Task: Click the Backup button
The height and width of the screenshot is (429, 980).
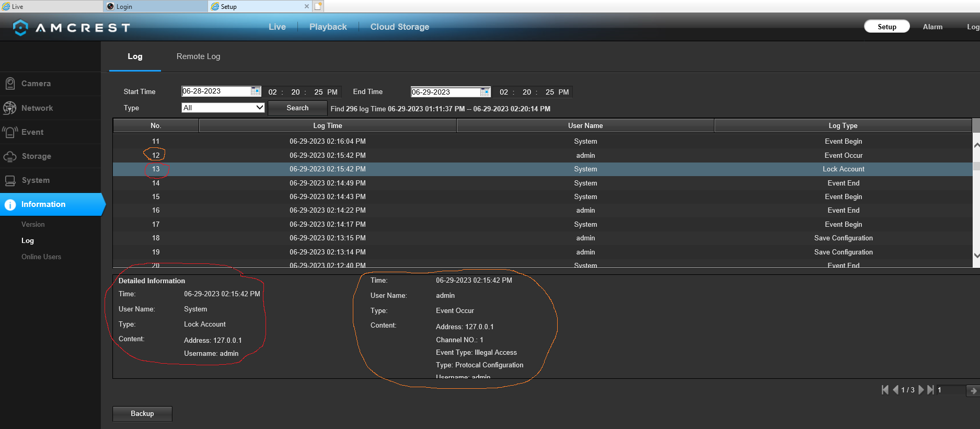Action: pyautogui.click(x=142, y=413)
